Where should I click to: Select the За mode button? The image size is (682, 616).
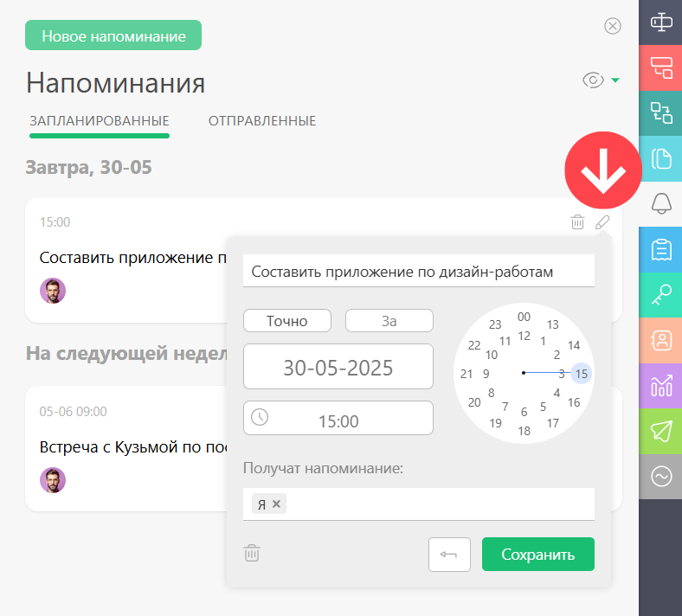pos(389,321)
